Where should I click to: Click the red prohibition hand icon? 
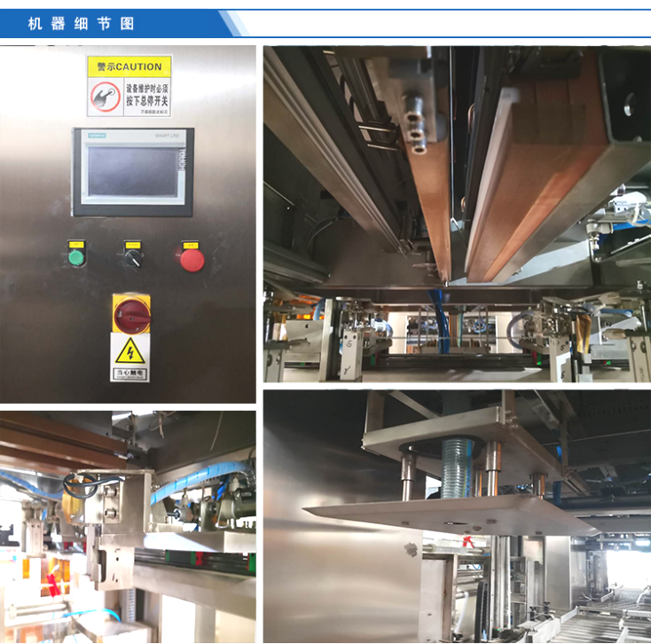pyautogui.click(x=105, y=97)
